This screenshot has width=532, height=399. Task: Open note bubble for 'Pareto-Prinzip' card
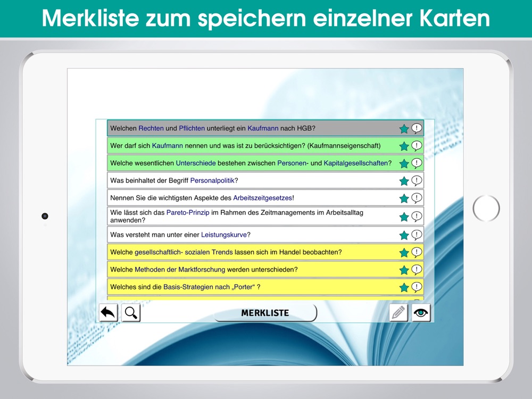tap(417, 217)
